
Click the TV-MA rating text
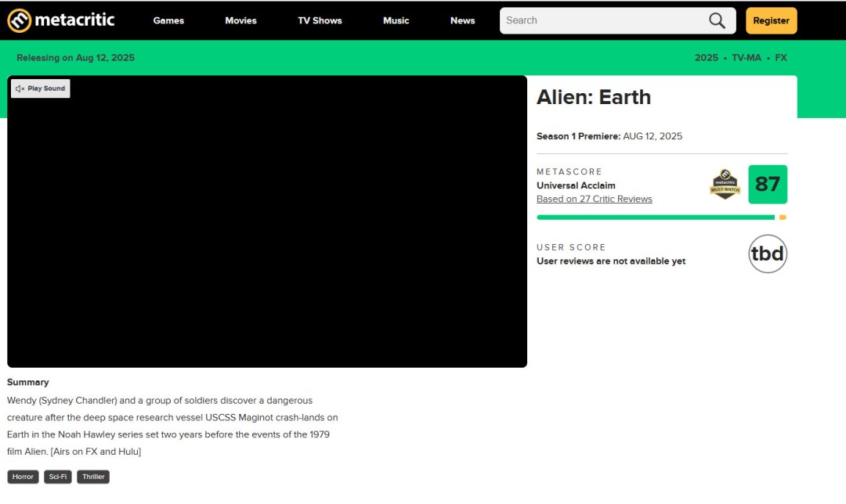pos(747,58)
